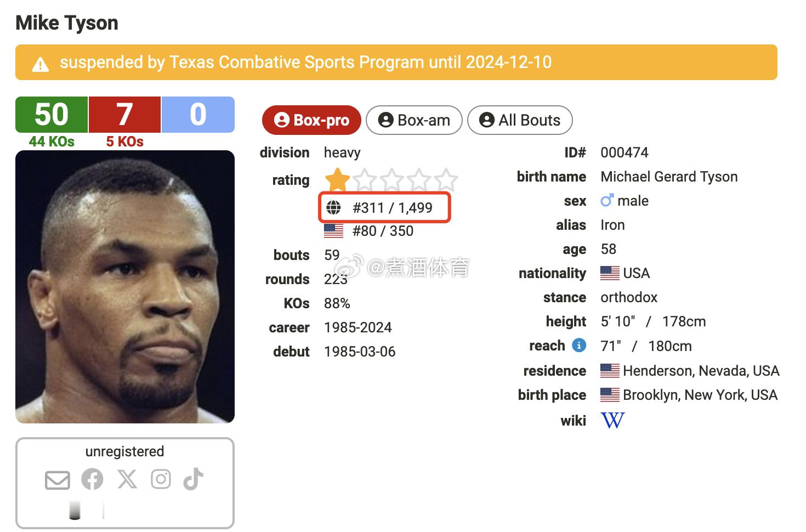Screen dimensions: 806x532
Task: Click the world ranking #311 / 1,499
Action: 393,208
